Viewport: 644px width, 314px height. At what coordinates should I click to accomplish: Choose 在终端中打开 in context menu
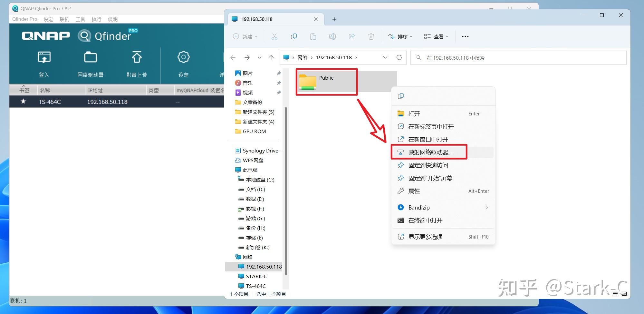[x=443, y=221]
